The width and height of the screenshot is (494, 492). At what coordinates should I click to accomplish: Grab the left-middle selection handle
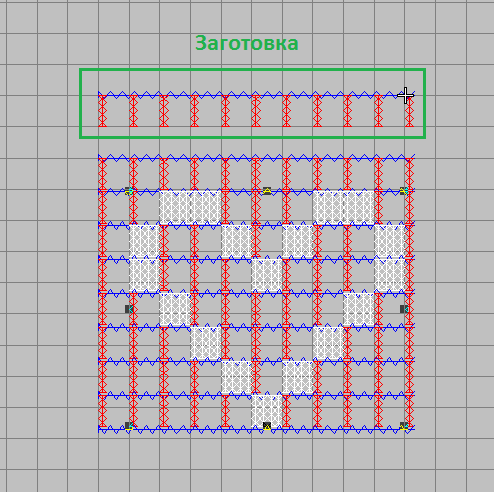click(x=129, y=309)
